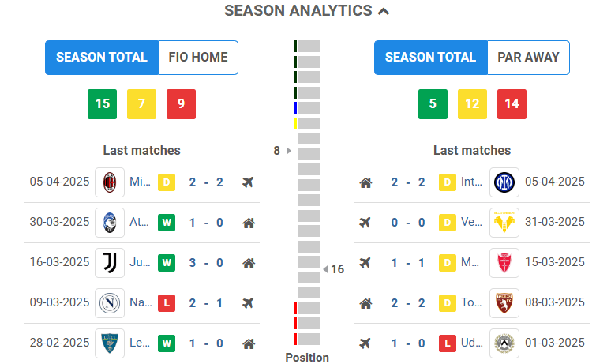
Task: Click the green 15 wins badge
Action: (x=103, y=104)
